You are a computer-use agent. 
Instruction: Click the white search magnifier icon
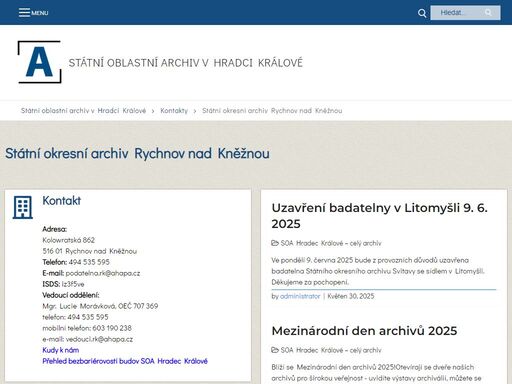click(x=422, y=13)
